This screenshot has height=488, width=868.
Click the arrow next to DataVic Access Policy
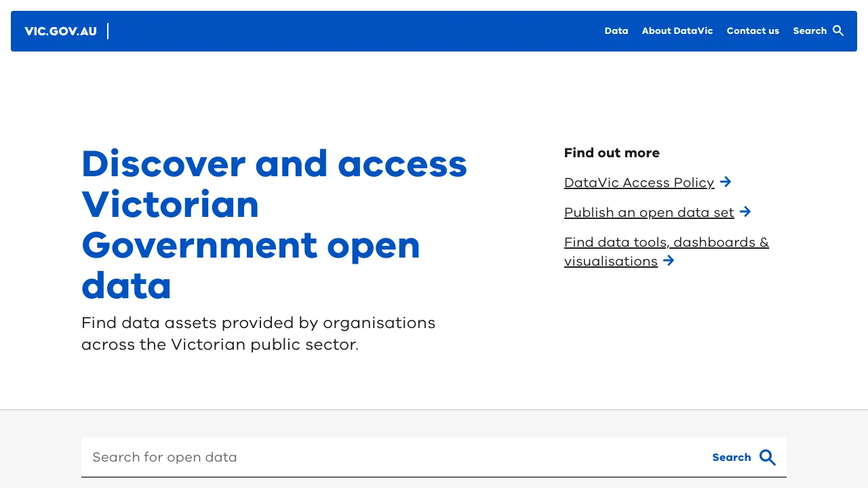tap(726, 182)
